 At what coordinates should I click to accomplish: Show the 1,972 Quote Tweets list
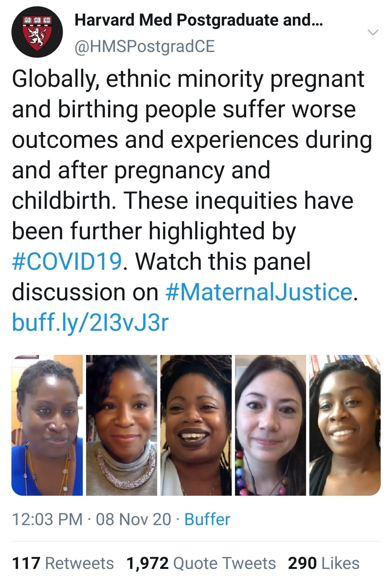click(x=201, y=563)
